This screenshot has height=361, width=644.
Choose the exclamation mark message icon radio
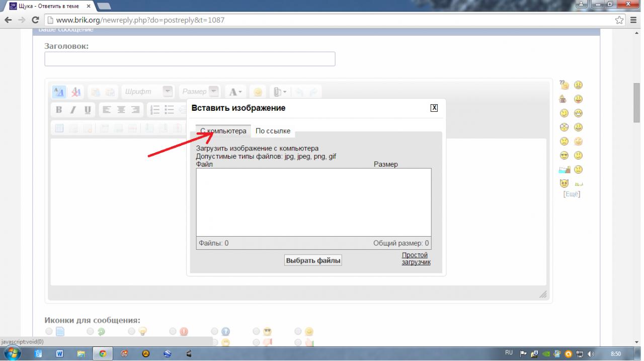[x=173, y=331]
